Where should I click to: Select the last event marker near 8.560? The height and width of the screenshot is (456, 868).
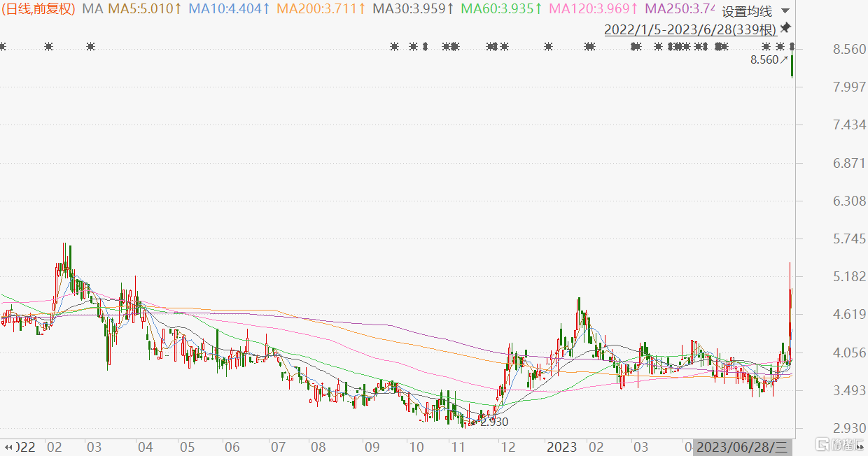pos(792,47)
